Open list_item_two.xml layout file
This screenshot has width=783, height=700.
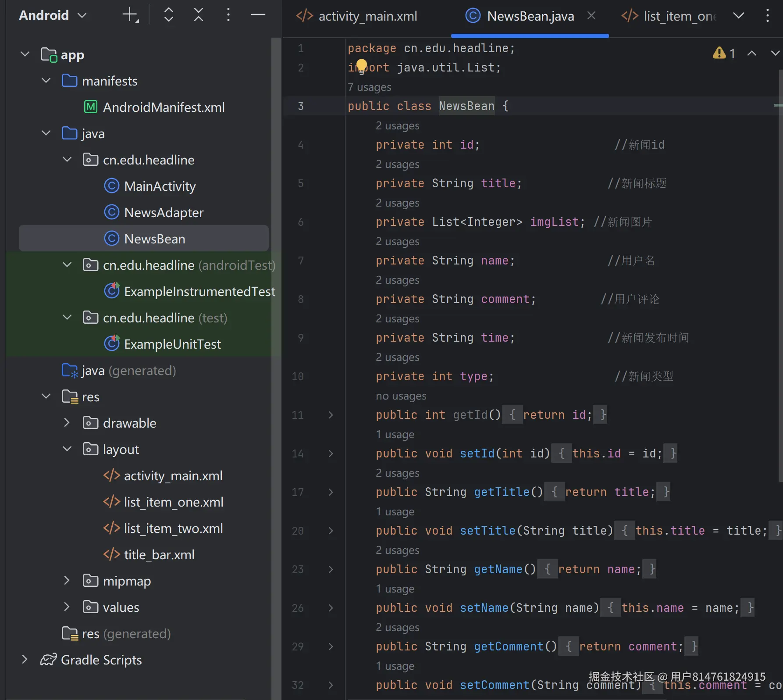coord(163,528)
